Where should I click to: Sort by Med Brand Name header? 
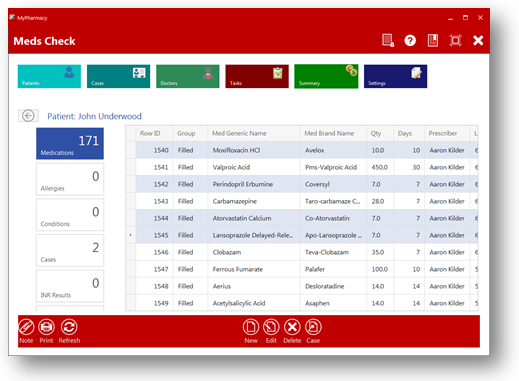[333, 133]
